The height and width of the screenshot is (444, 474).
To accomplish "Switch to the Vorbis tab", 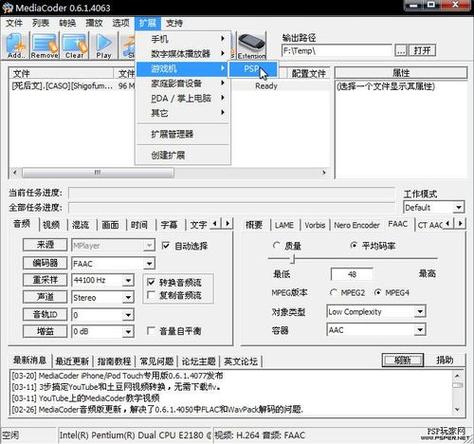I will 315,225.
